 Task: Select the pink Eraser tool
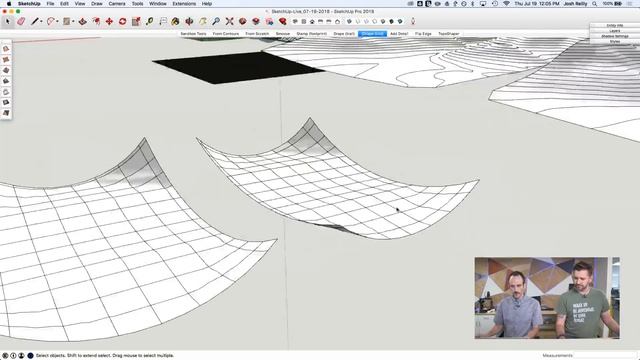pos(21,21)
